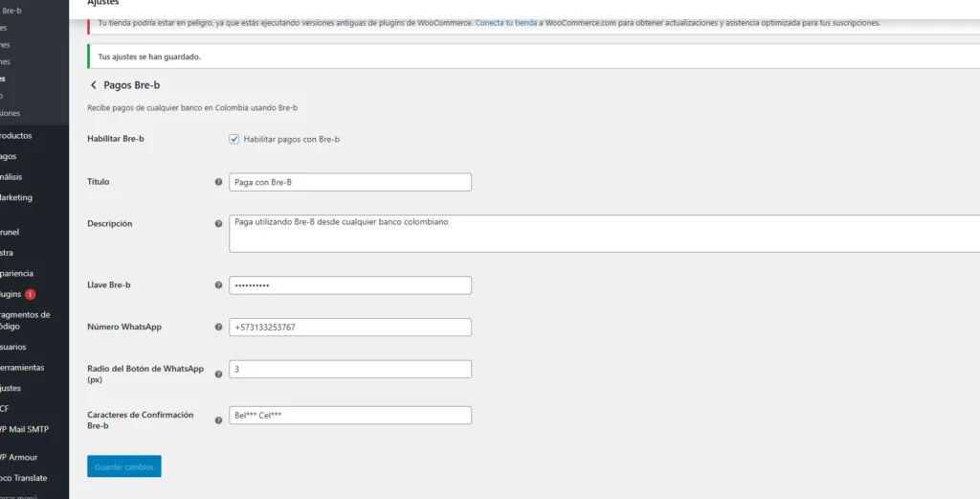
Task: Click the help icon next to Descripción
Action: coord(218,223)
